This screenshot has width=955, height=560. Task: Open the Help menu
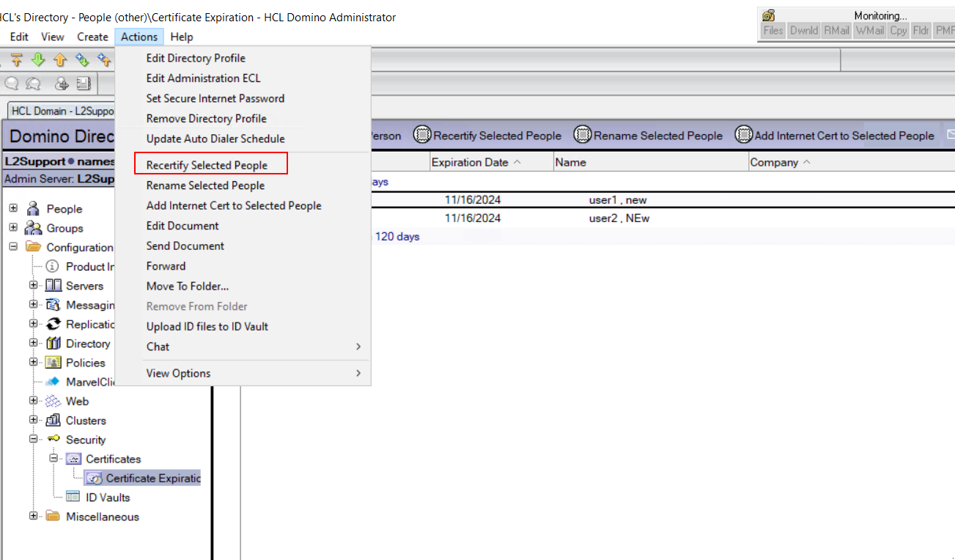[x=182, y=37]
